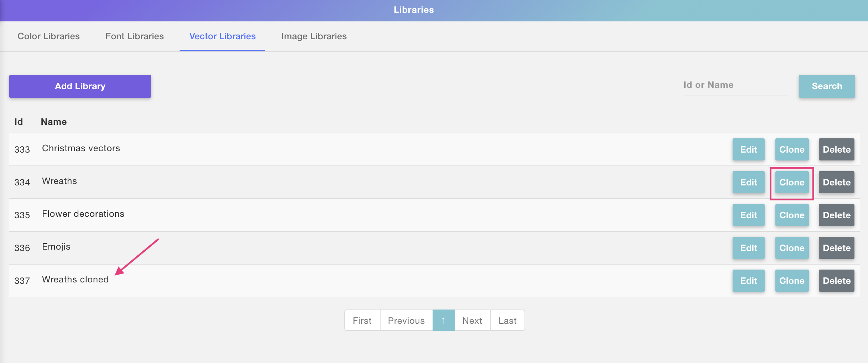Clone the Wreaths library with id 334
The height and width of the screenshot is (363, 868).
[x=791, y=182]
